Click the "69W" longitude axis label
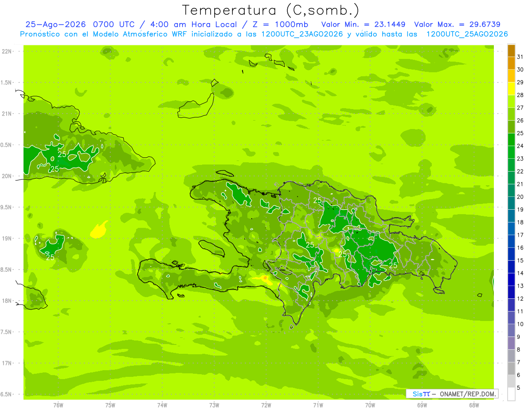Image resolution: width=532 pixels, height=411 pixels. pos(422,405)
